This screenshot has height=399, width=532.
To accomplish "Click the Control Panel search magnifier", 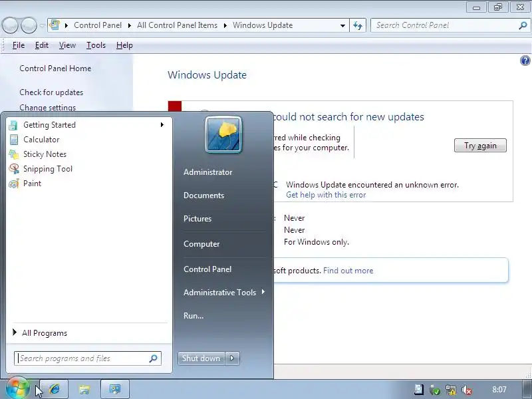I will pyautogui.click(x=523, y=25).
